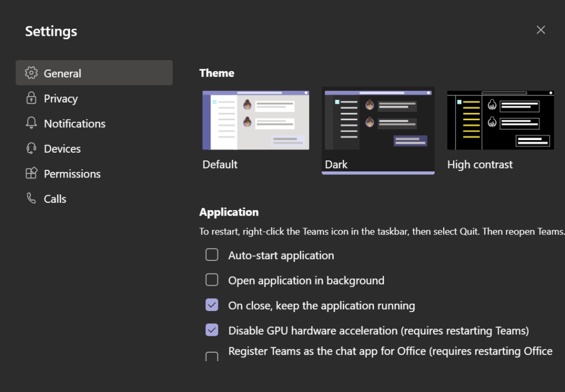Screen dimensions: 565x392
Task: Enable the Auto-start application checkbox
Action: point(212,255)
